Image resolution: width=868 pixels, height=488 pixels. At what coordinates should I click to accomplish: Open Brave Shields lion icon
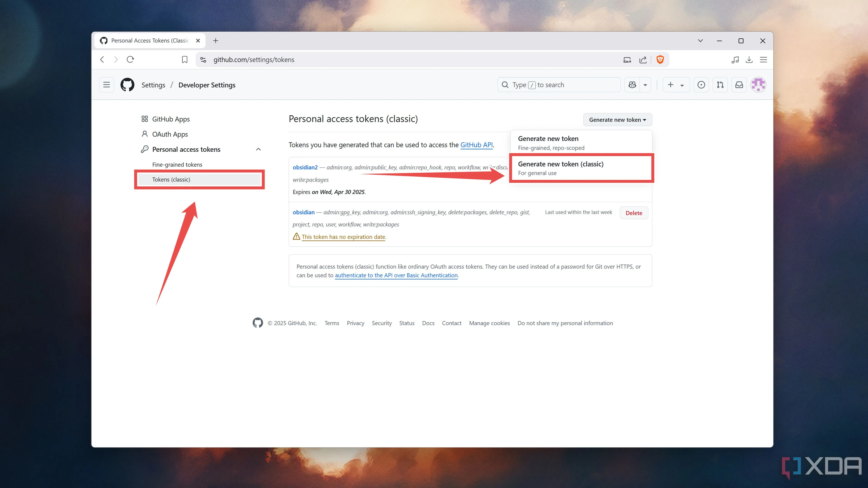tap(660, 60)
